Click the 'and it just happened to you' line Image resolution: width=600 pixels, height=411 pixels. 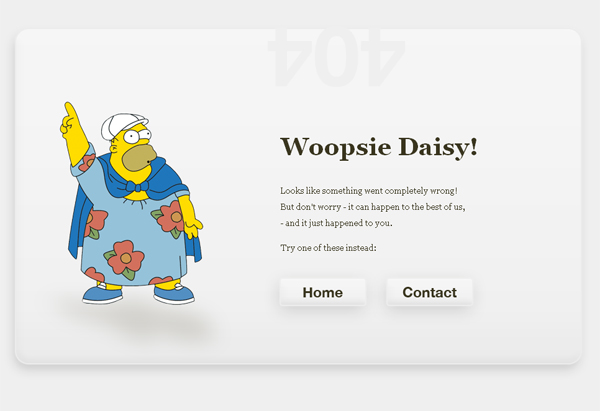coord(336,223)
